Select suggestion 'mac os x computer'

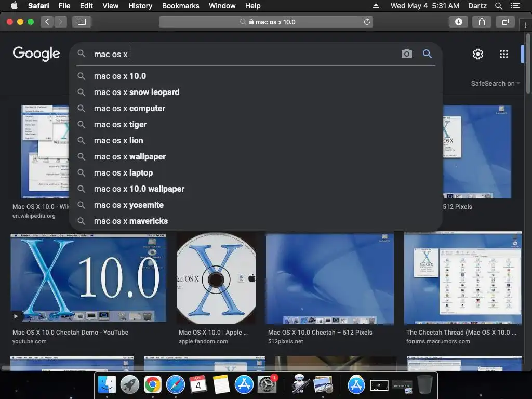point(256,108)
